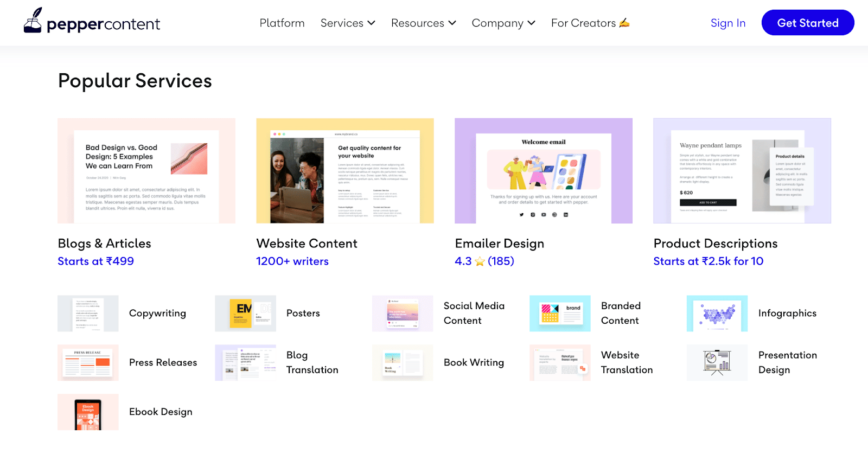This screenshot has height=454, width=868.
Task: Select the Press Releases icon
Action: 88,363
